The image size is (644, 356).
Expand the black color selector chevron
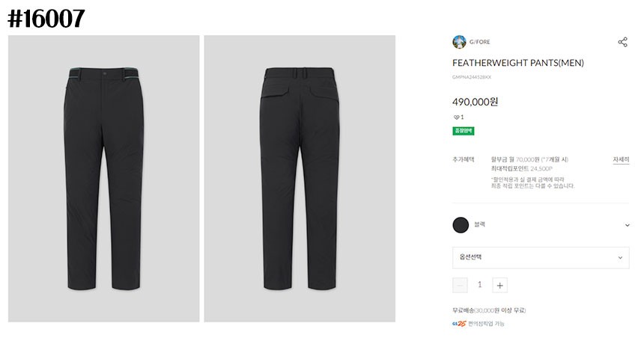coord(627,225)
